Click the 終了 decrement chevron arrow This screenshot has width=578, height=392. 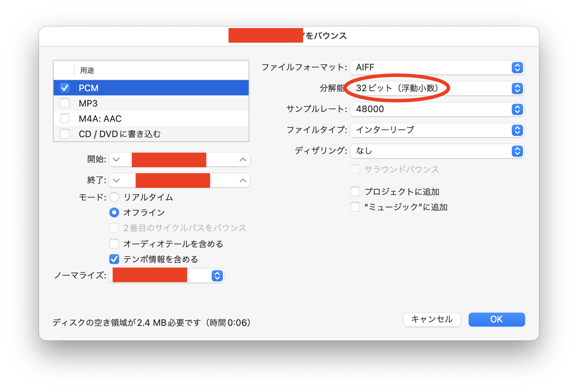click(x=117, y=180)
